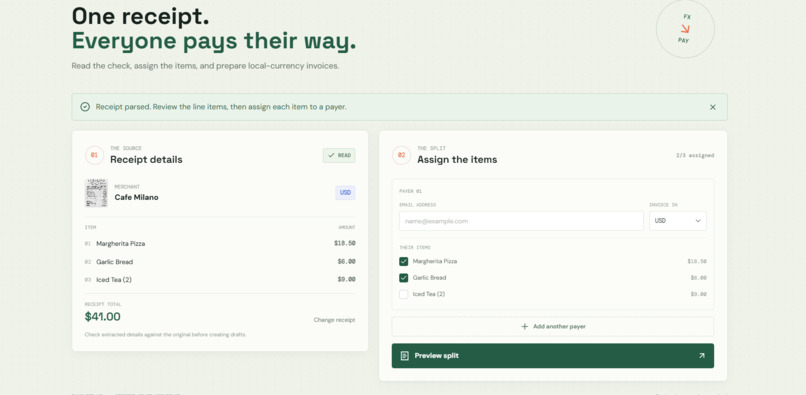Click the $18.50 amount in receipt details

[344, 244]
